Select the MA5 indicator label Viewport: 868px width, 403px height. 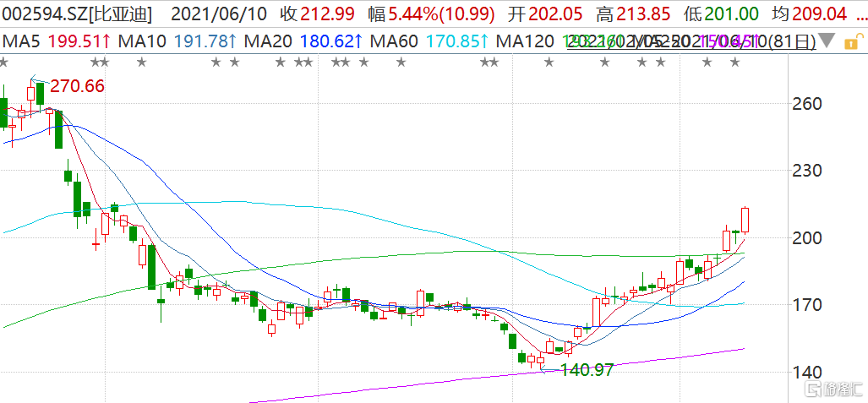click(21, 41)
